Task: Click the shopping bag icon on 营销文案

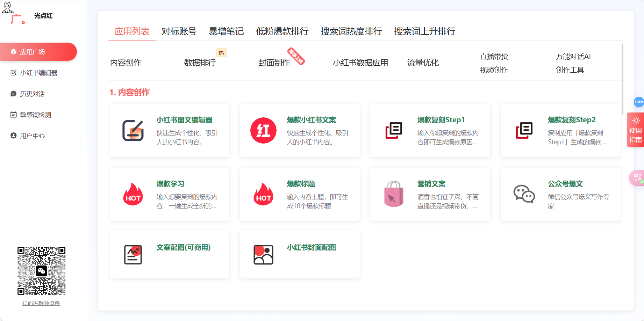Action: [394, 194]
